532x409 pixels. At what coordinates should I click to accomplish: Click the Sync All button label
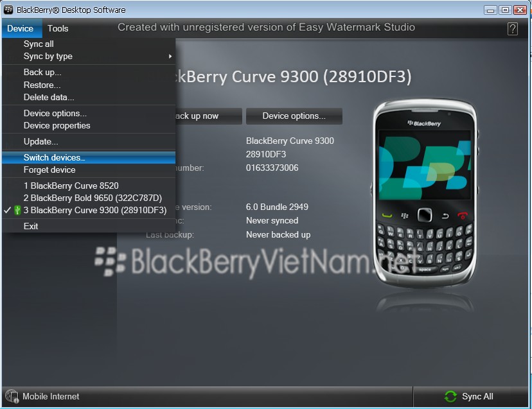coord(477,396)
